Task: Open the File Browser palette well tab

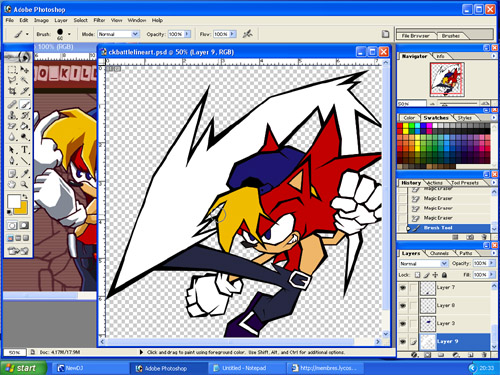Action: 415,36
